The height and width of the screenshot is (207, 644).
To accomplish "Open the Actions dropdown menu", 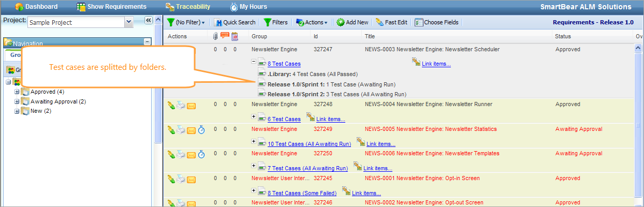I will (312, 22).
